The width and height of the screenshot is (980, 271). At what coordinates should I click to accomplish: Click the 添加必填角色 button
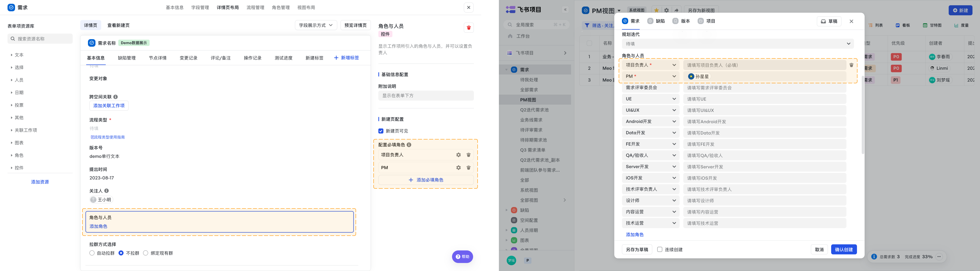coord(426,180)
